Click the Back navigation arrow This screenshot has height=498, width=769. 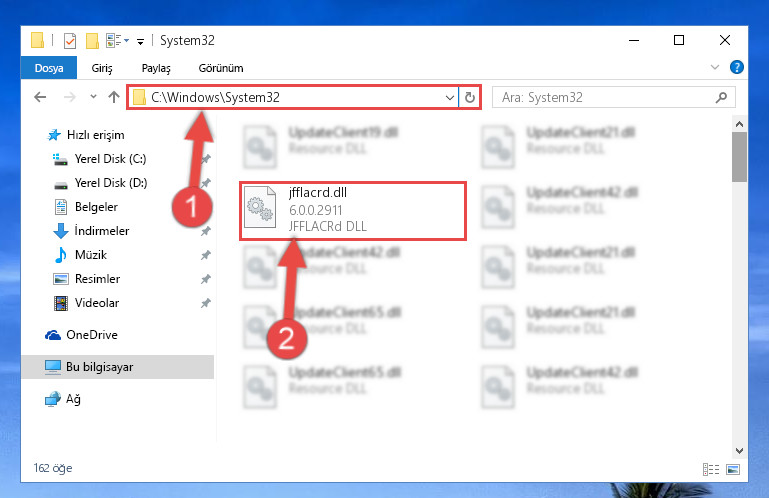pyautogui.click(x=40, y=97)
